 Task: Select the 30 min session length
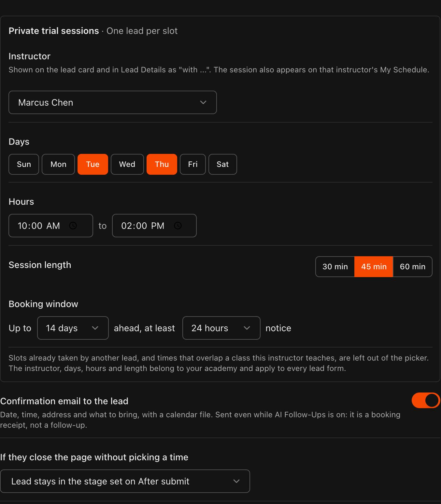tap(335, 267)
